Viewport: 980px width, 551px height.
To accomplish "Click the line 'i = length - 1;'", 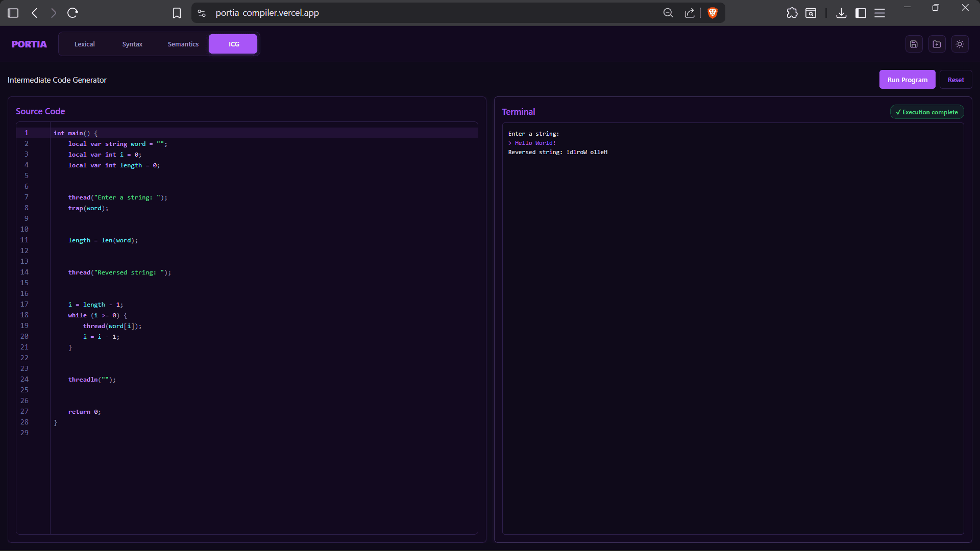I will click(x=96, y=305).
